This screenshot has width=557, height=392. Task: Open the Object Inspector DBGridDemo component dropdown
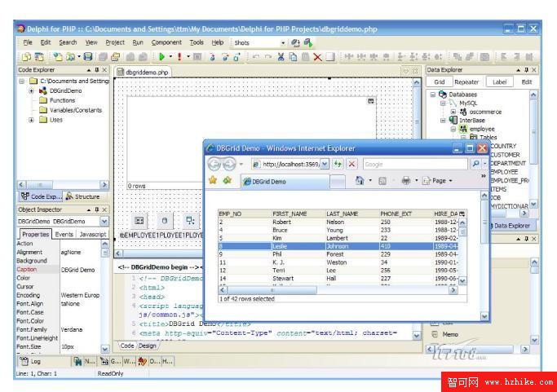point(104,222)
